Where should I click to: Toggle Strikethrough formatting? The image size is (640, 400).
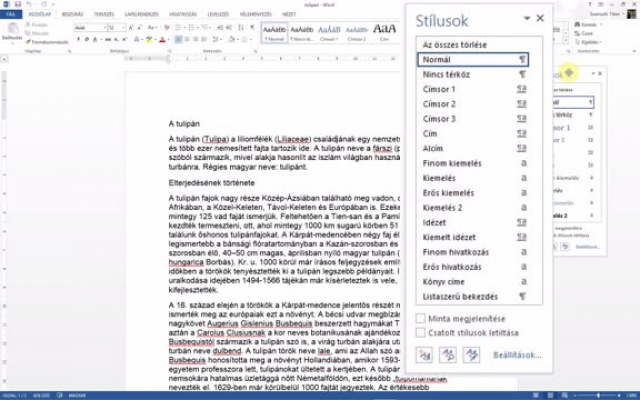point(108,40)
